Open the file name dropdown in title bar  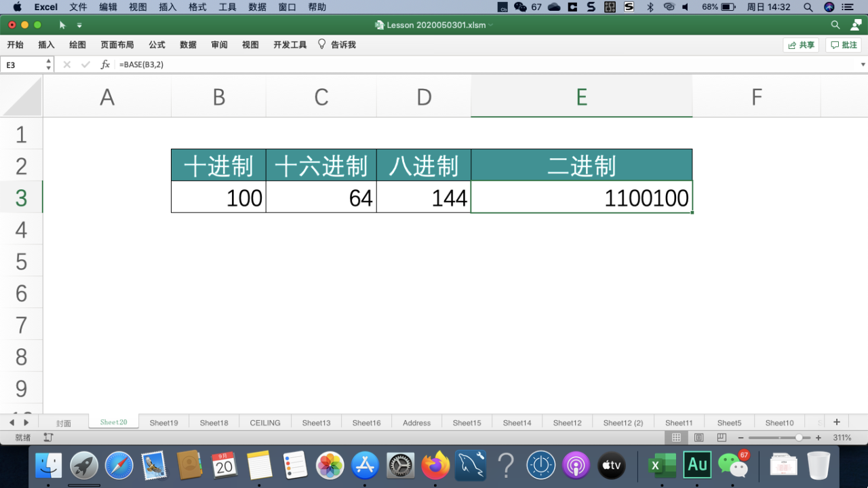pyautogui.click(x=490, y=25)
